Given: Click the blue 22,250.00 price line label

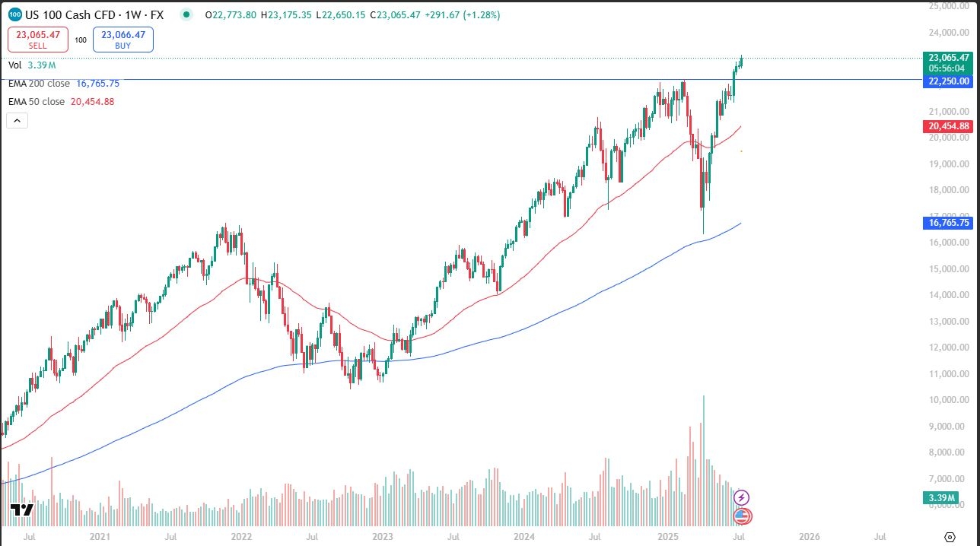Looking at the screenshot, I should (948, 81).
